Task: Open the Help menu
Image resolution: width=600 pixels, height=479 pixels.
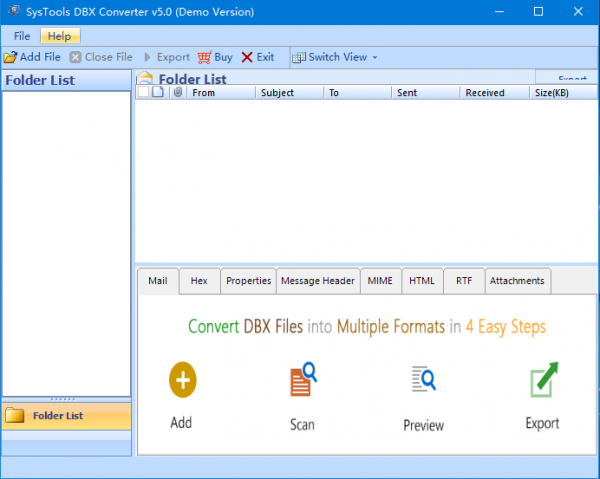Action: pyautogui.click(x=60, y=36)
